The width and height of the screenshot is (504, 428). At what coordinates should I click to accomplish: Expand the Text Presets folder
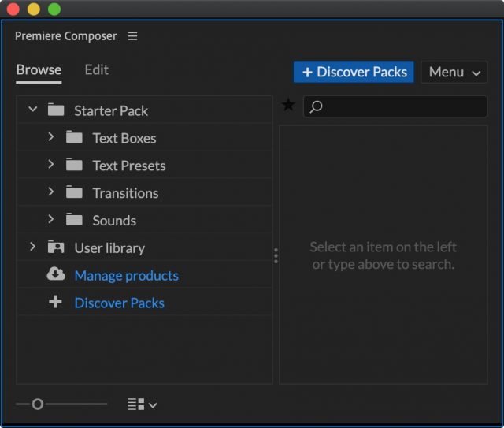click(50, 165)
